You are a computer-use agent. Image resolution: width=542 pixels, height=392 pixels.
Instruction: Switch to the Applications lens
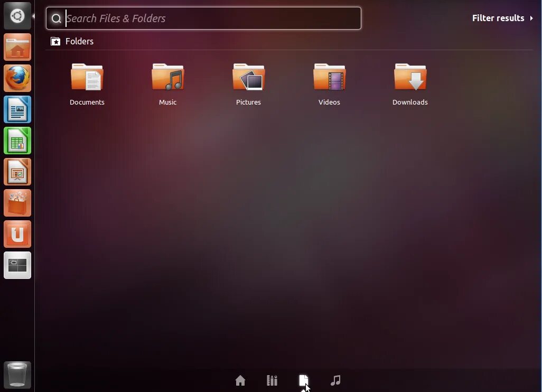[272, 380]
